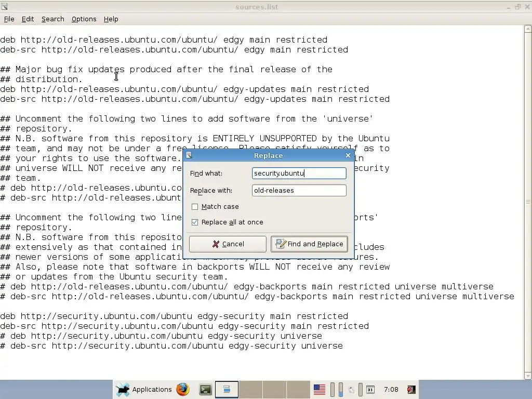Click the panel monitor bar with blue fill

(x=341, y=390)
